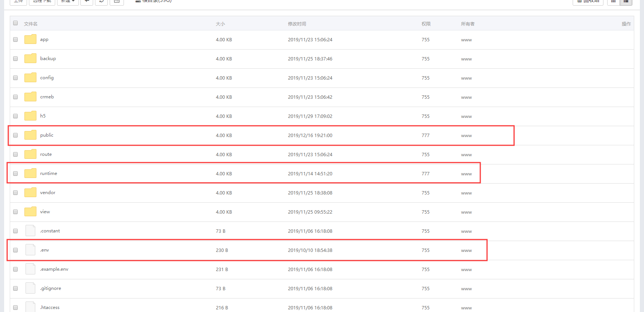The height and width of the screenshot is (312, 644).
Task: Click the .example.env file name
Action: (x=54, y=269)
